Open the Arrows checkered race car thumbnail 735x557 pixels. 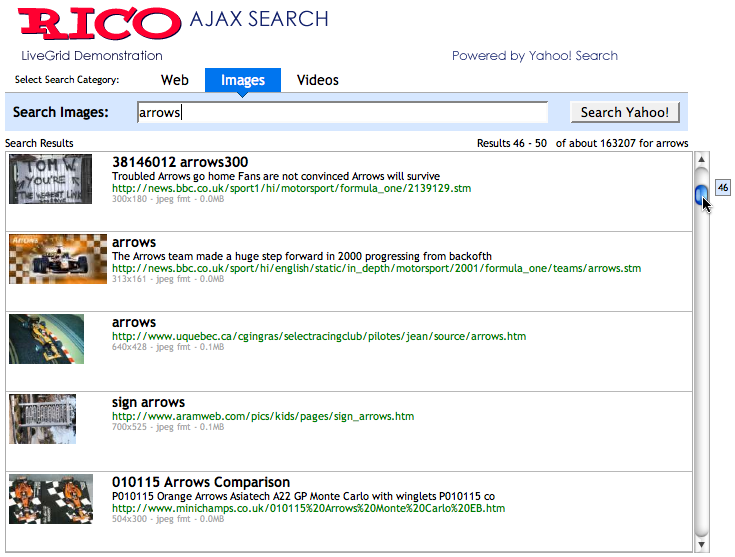pyautogui.click(x=58, y=259)
